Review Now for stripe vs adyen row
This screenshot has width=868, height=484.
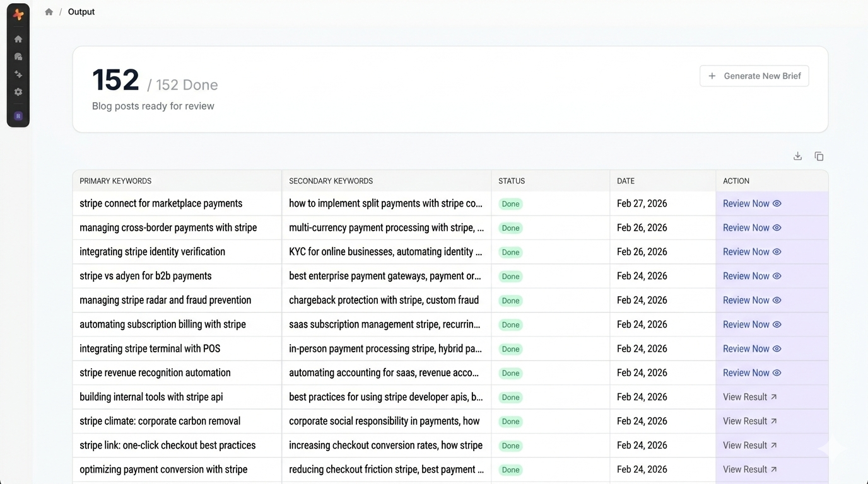pos(751,276)
